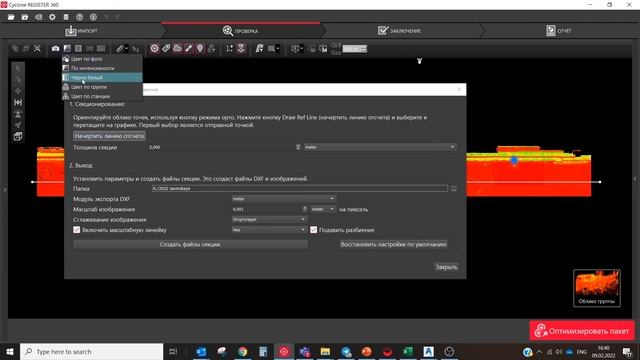Screen dimensions: 640x360
Task: Open File Explorer from the taskbar
Action: 325,351
